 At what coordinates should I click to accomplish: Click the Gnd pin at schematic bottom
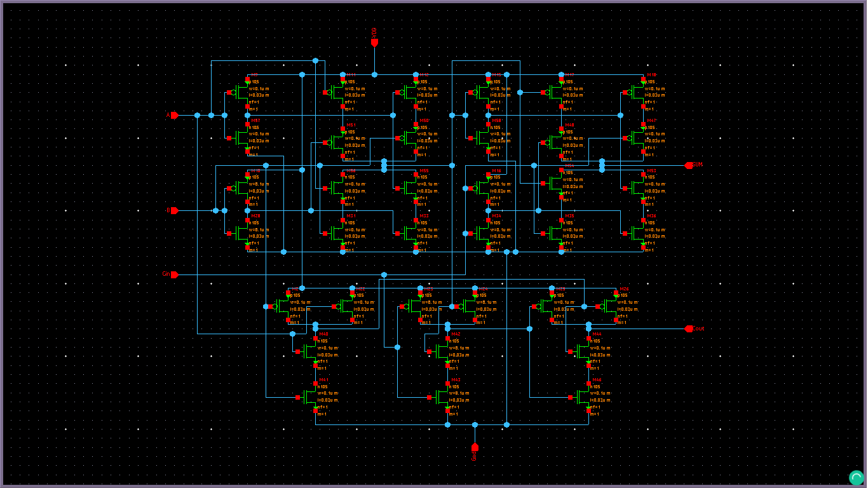tap(475, 448)
